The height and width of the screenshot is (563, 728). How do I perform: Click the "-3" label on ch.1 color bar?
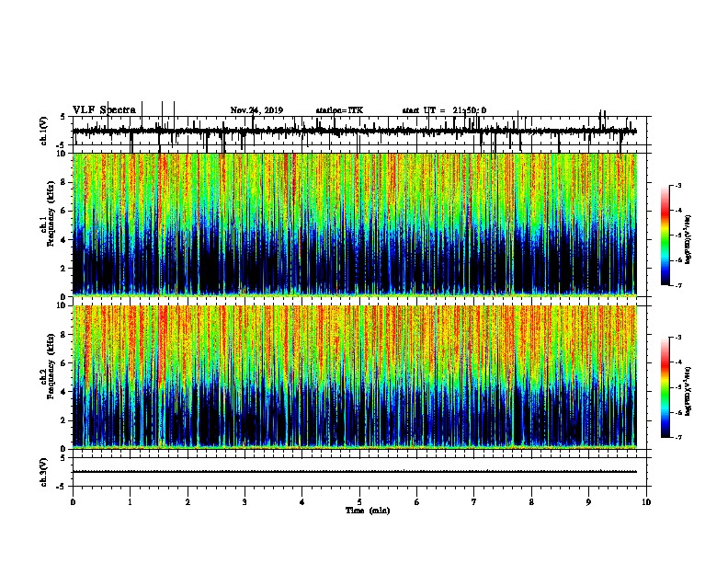677,185
